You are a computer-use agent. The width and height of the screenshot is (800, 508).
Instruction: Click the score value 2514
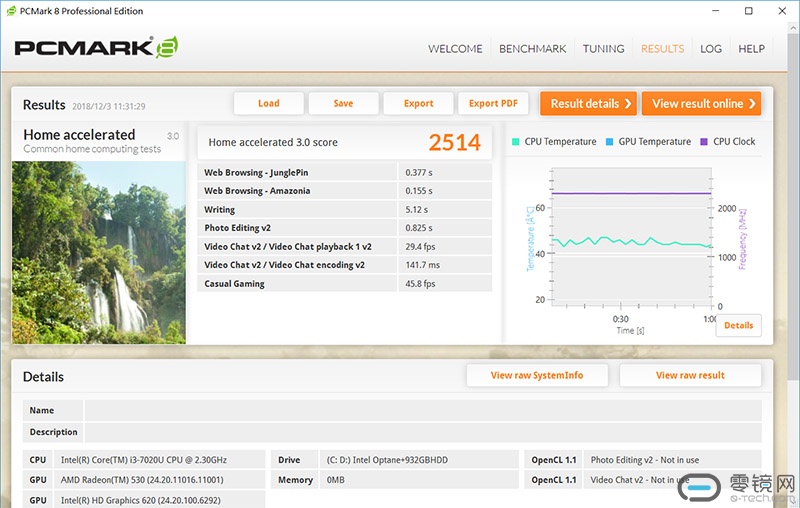[x=454, y=142]
